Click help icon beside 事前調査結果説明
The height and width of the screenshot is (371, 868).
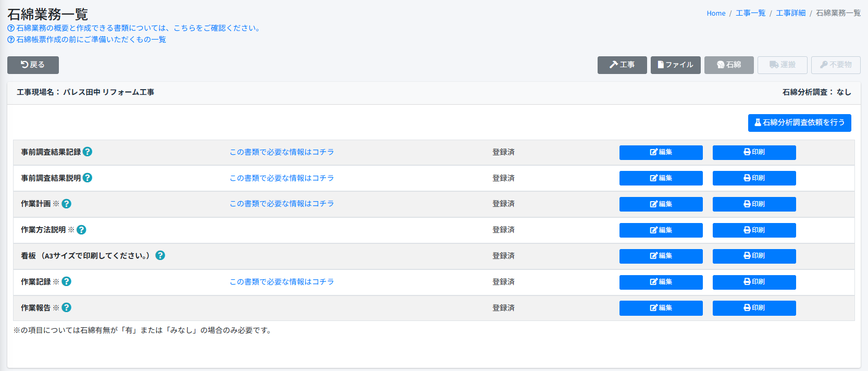pos(88,178)
